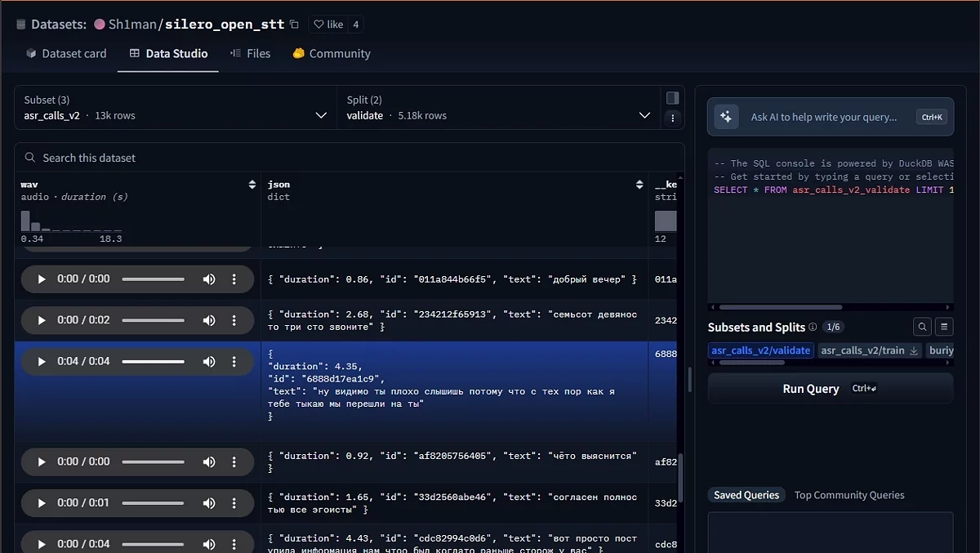Open the viewer's three-dot options menu
The width and height of the screenshot is (980, 553).
pyautogui.click(x=672, y=118)
